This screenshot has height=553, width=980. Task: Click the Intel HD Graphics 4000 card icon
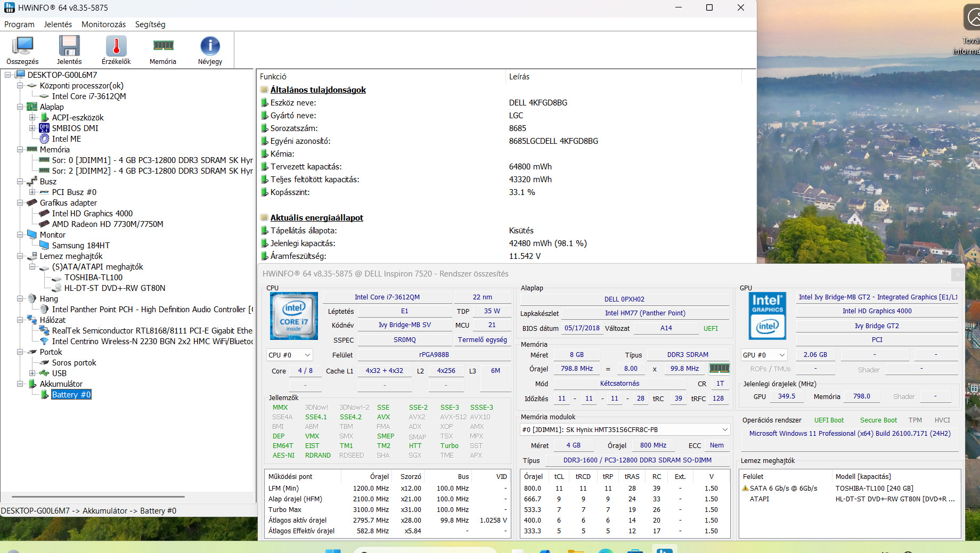[x=44, y=213]
